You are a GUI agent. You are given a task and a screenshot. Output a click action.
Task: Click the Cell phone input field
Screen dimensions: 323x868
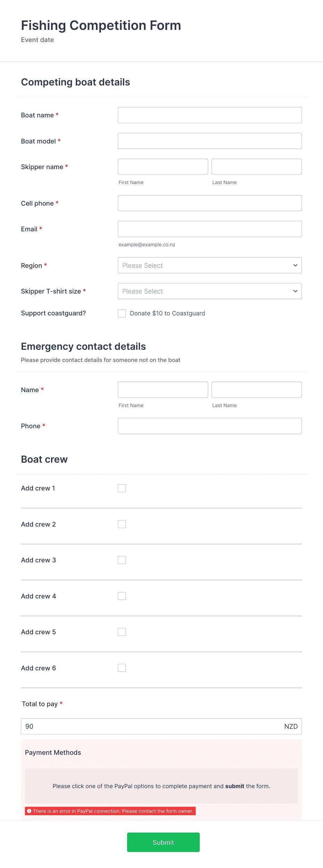pyautogui.click(x=210, y=203)
